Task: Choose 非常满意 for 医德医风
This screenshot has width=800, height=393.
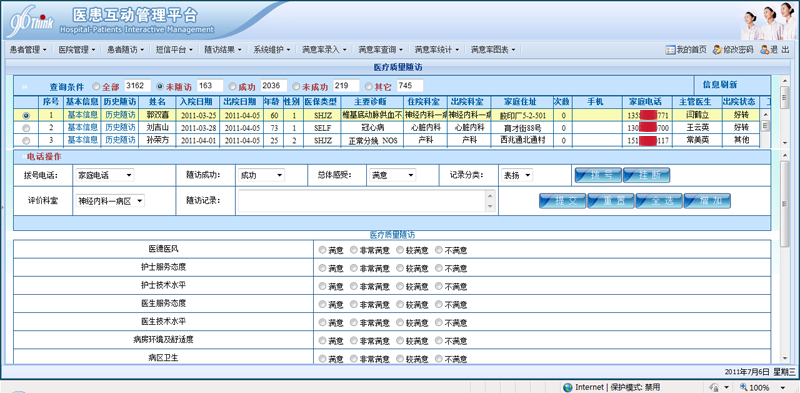Action: pyautogui.click(x=354, y=250)
